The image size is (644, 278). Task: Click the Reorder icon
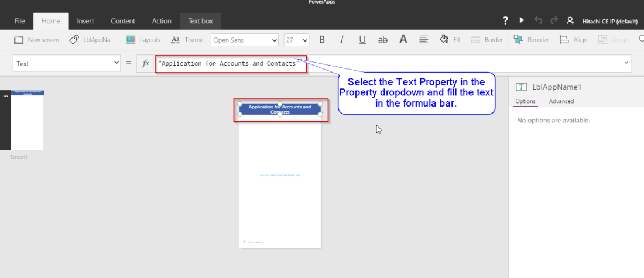[x=531, y=40]
